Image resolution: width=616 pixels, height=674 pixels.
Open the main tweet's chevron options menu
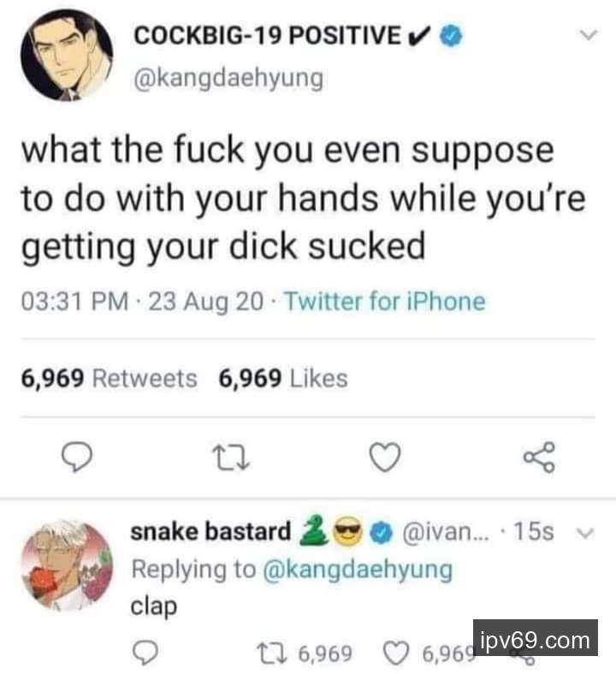pyautogui.click(x=587, y=36)
